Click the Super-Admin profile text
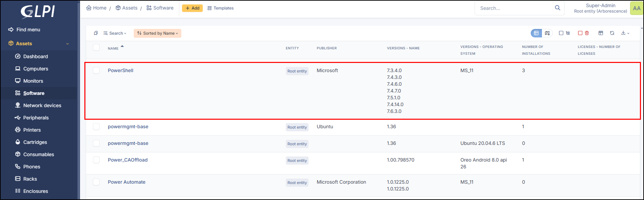The image size is (644, 200). [x=600, y=5]
